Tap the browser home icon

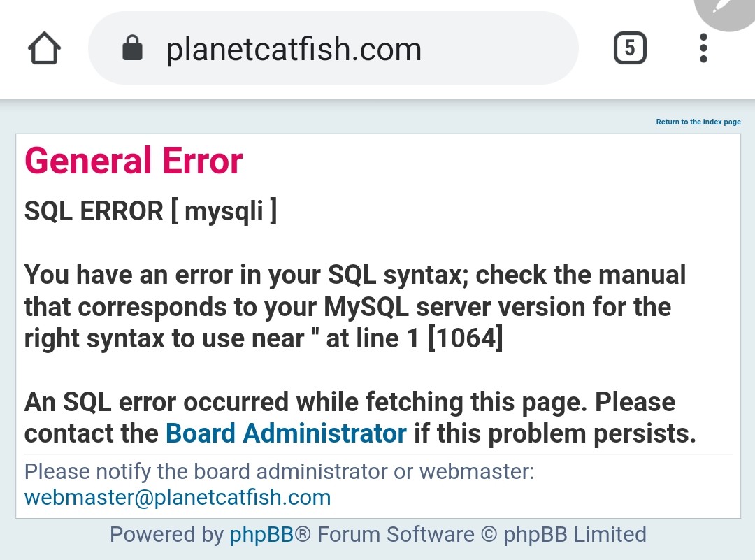pyautogui.click(x=44, y=48)
